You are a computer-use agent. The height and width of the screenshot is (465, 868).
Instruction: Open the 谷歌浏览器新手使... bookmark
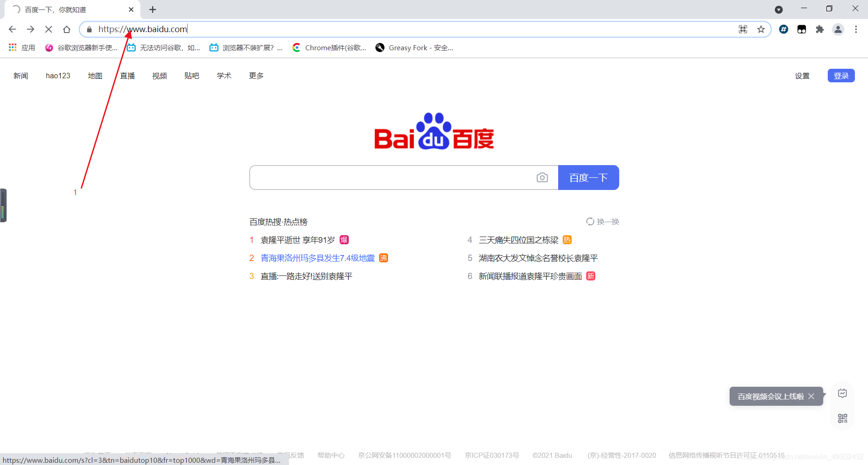pyautogui.click(x=81, y=47)
